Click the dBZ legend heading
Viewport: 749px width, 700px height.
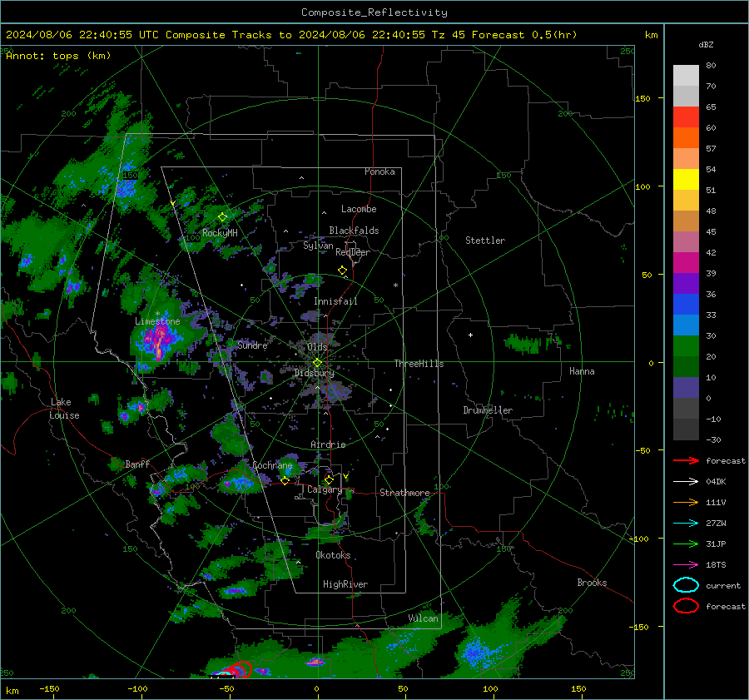click(706, 45)
